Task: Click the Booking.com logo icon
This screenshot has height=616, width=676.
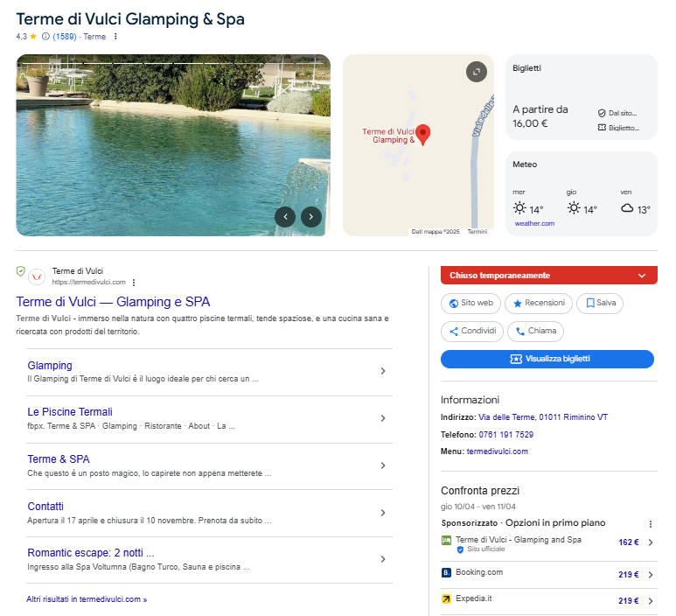Action: pyautogui.click(x=446, y=572)
